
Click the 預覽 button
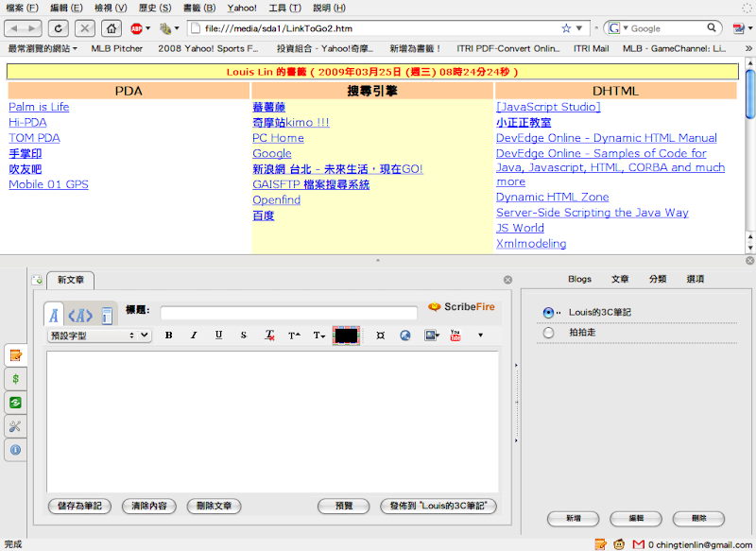[344, 506]
